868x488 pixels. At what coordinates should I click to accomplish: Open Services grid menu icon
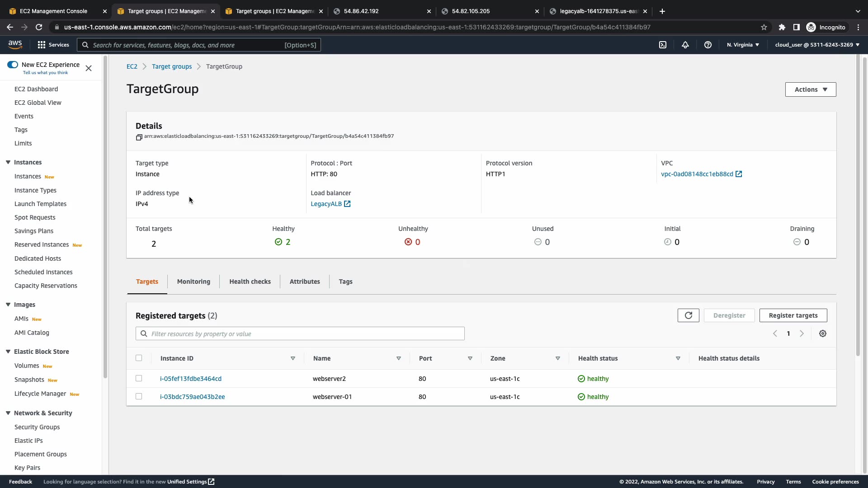(x=42, y=45)
